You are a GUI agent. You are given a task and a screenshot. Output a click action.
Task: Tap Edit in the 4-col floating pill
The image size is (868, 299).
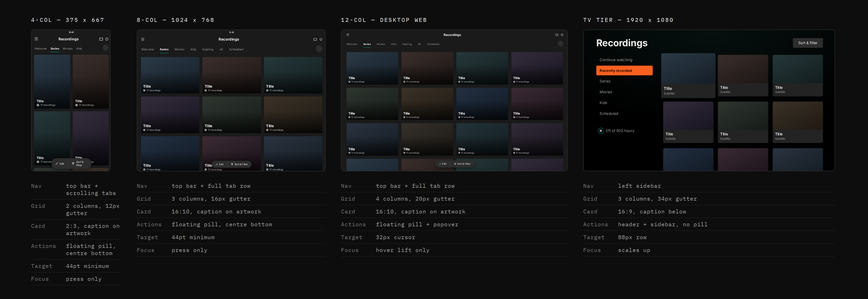[x=60, y=164]
